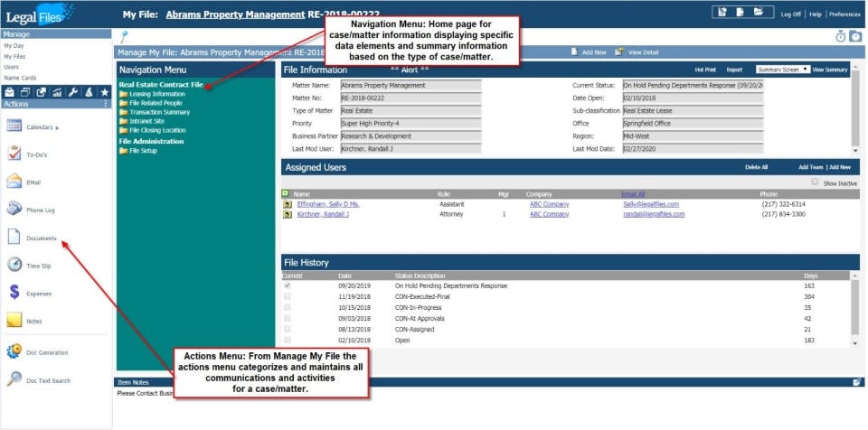Open the bar chart reports icon

57,93
